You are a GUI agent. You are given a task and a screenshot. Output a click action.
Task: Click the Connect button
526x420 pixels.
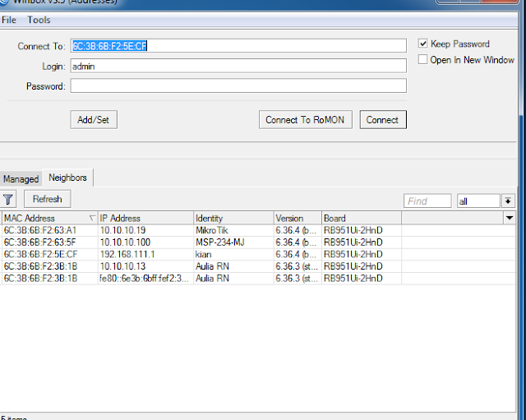383,120
